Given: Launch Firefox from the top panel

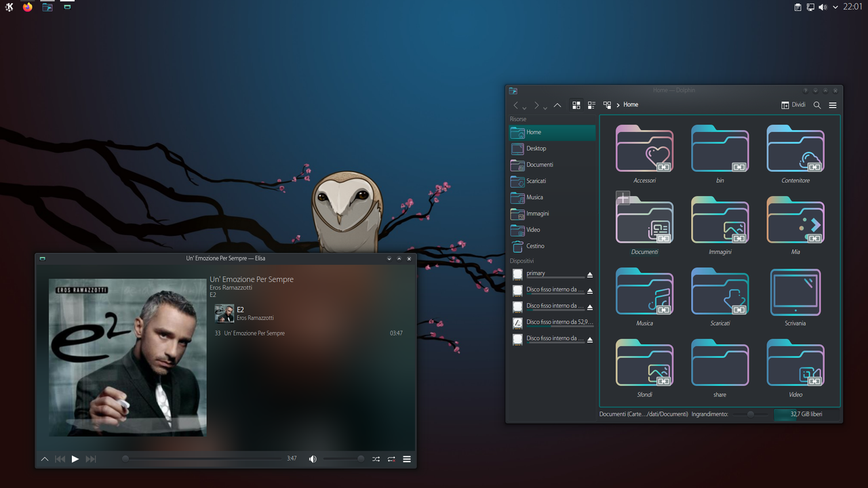Looking at the screenshot, I should [x=28, y=7].
